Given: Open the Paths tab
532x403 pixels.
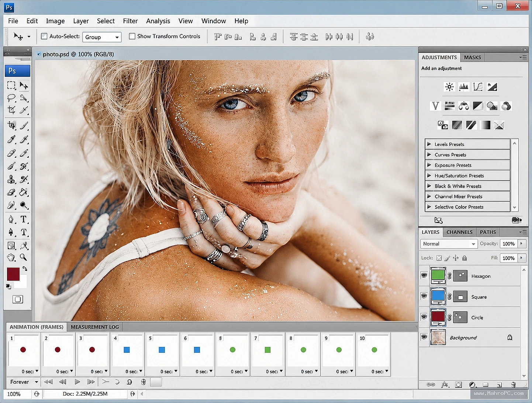Looking at the screenshot, I should [488, 232].
